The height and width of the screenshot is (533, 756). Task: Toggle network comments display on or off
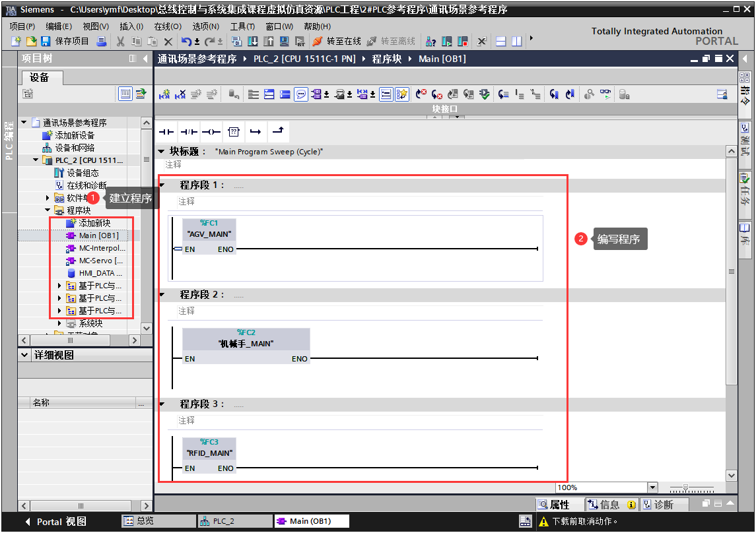pos(301,94)
